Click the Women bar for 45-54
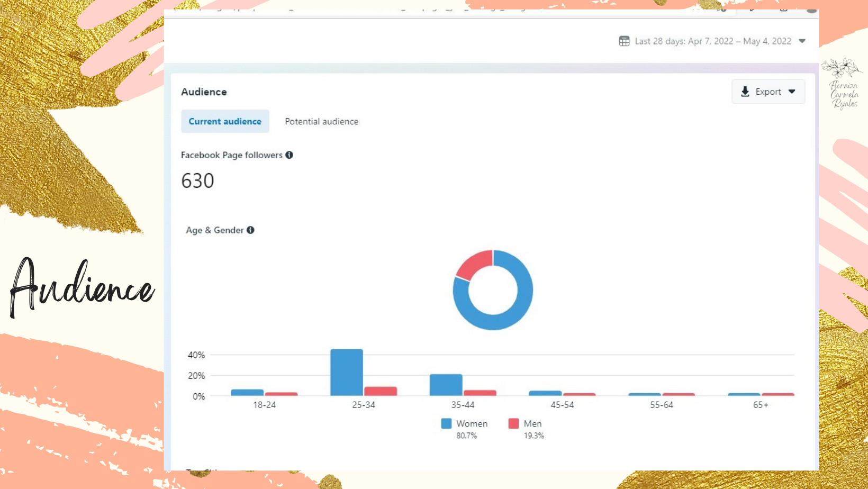 pos(545,393)
